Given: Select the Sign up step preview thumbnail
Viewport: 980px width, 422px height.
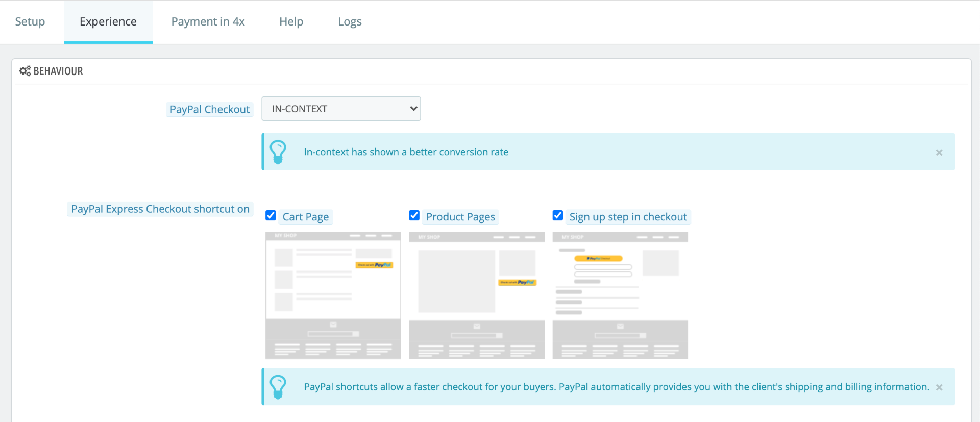Looking at the screenshot, I should (x=620, y=295).
